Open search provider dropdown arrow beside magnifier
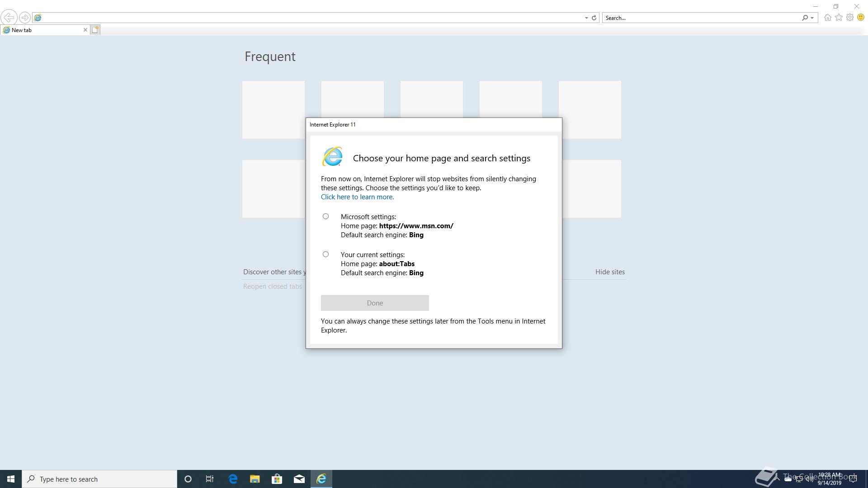Viewport: 868px width, 488px height. [812, 18]
